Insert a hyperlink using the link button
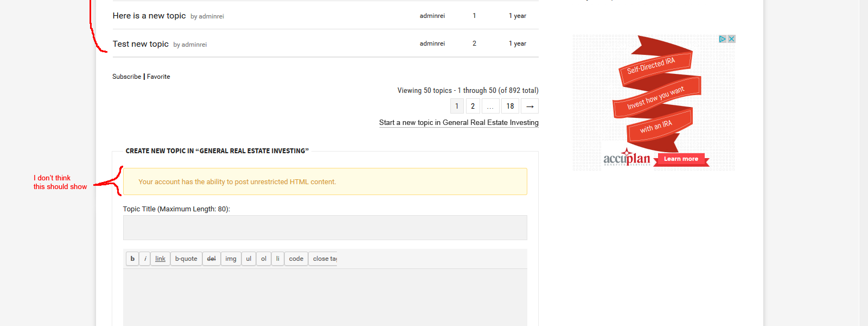The height and width of the screenshot is (326, 868). click(160, 259)
